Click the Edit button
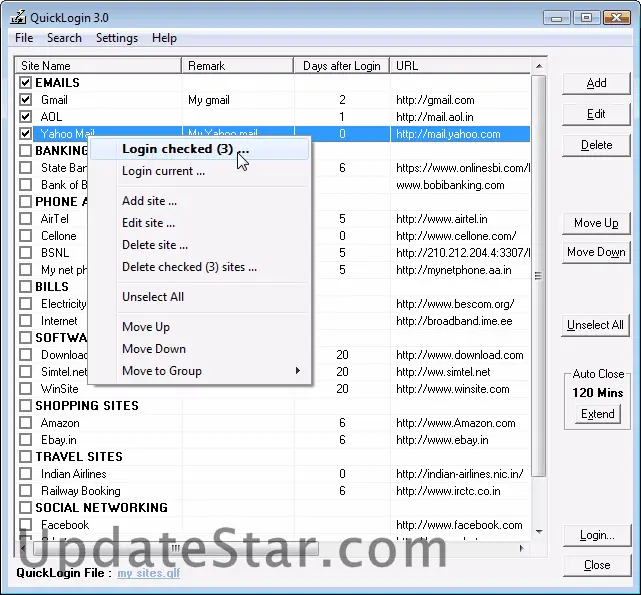This screenshot has width=641, height=595. pos(596,114)
